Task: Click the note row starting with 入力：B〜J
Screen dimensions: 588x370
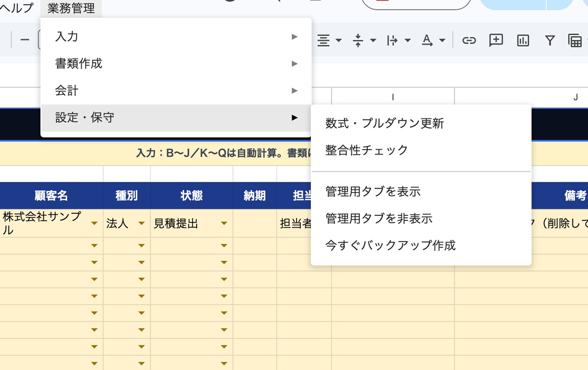Action: tap(223, 153)
